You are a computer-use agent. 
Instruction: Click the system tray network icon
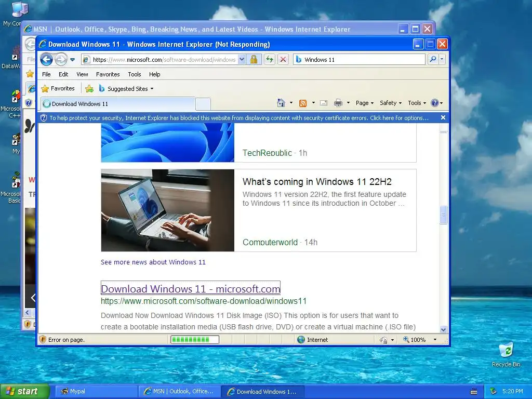(494, 392)
